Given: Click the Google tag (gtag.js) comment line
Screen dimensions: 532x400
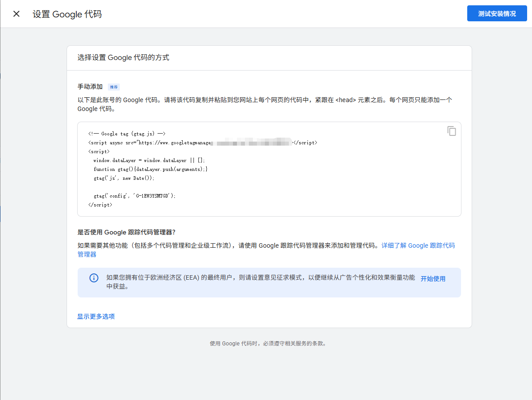Looking at the screenshot, I should tap(127, 134).
